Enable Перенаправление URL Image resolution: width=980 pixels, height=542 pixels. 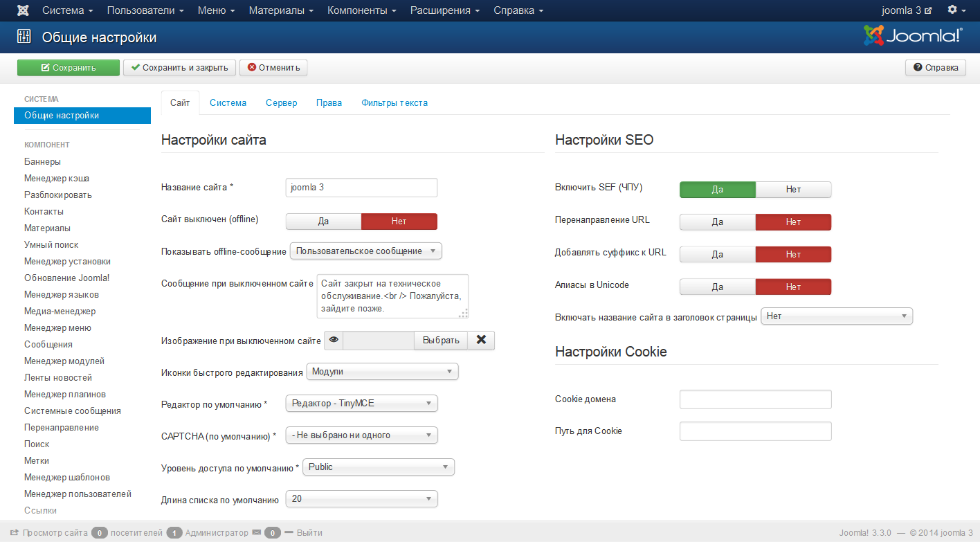[717, 221]
